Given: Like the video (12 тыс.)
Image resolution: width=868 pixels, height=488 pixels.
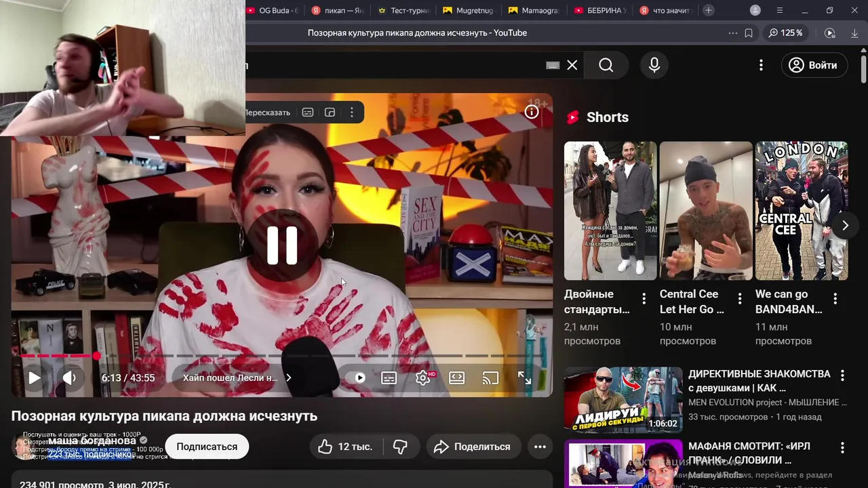Looking at the screenshot, I should tap(346, 447).
